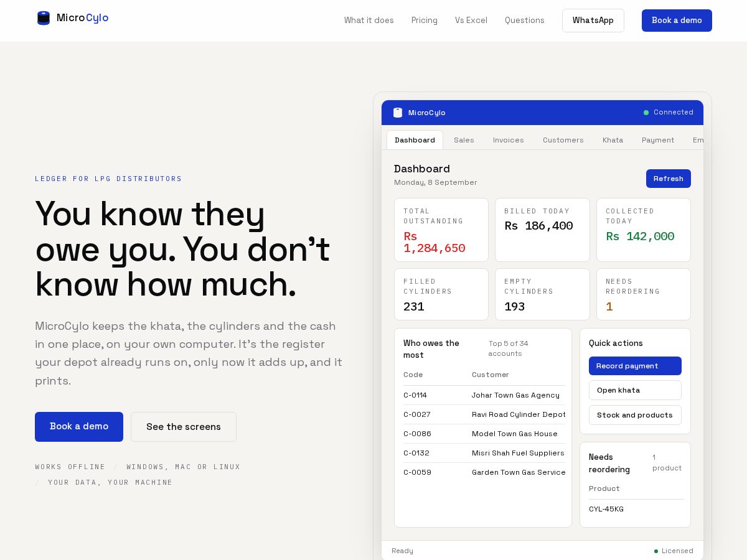
Task: Click the Empty Cylinders count 193
Action: coord(515,307)
